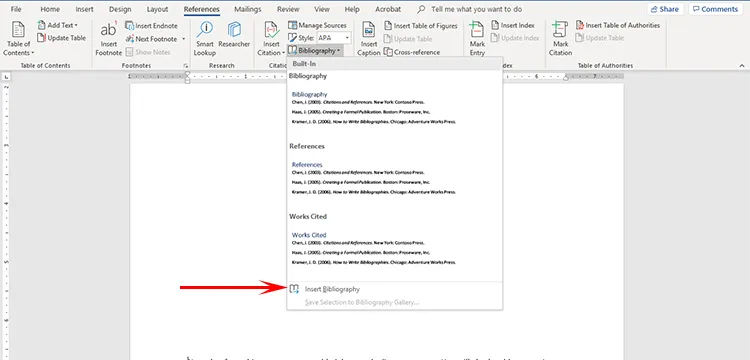Switch to the View tab
This screenshot has height=360, width=750.
pyautogui.click(x=322, y=9)
